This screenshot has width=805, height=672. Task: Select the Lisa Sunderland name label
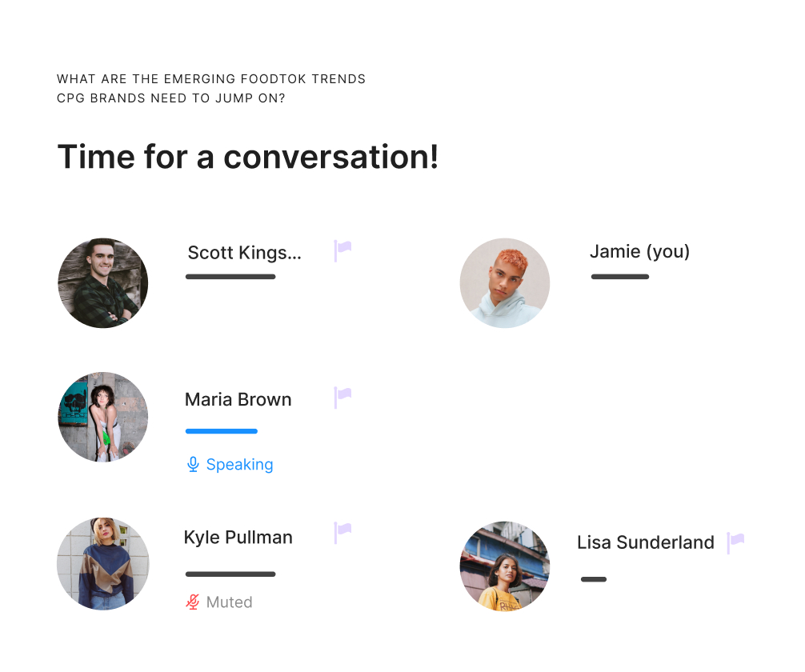pos(646,542)
